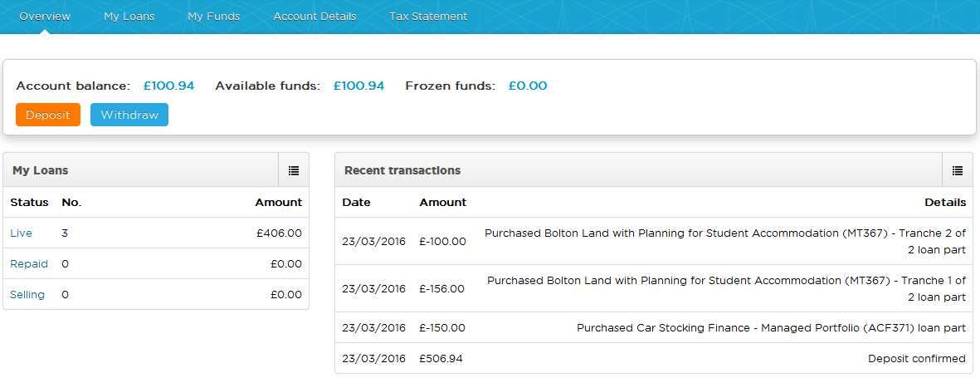Click the Available funds £100.94 value
The image size is (980, 378).
tap(358, 86)
